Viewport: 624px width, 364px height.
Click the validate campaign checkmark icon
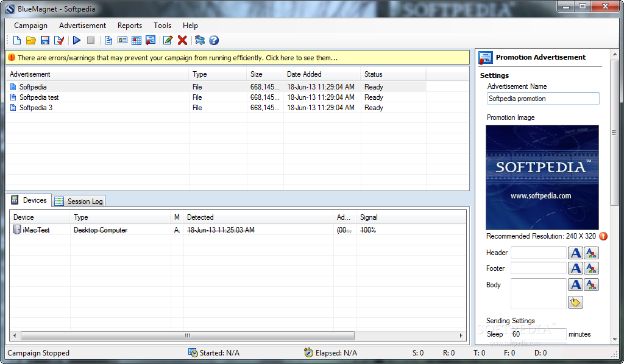59,40
